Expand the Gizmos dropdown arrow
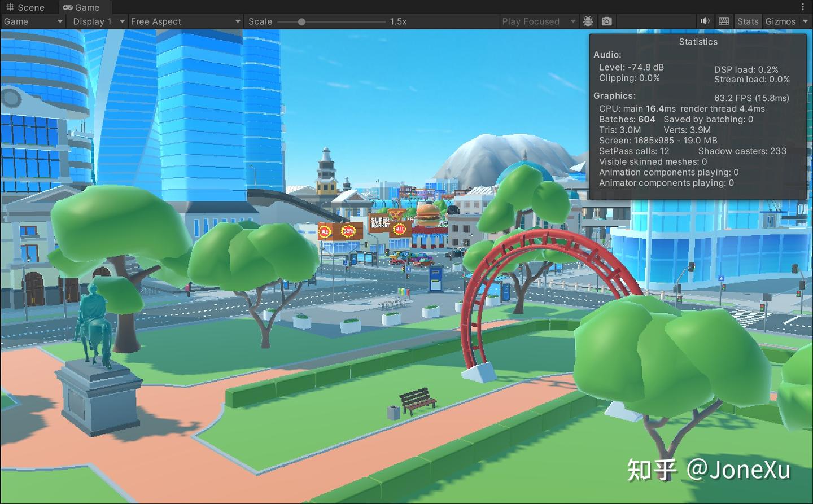 [806, 21]
